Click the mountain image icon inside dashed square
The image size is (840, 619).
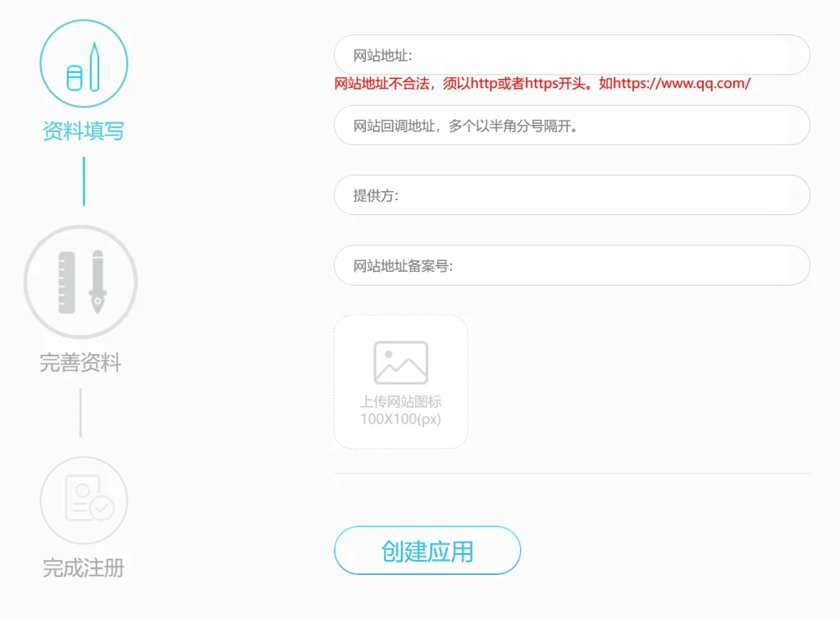[400, 361]
